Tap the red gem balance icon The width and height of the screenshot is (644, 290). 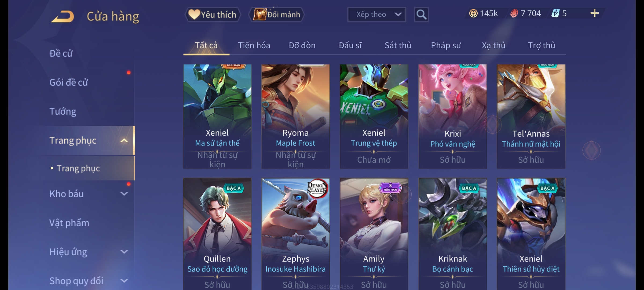[x=514, y=13]
